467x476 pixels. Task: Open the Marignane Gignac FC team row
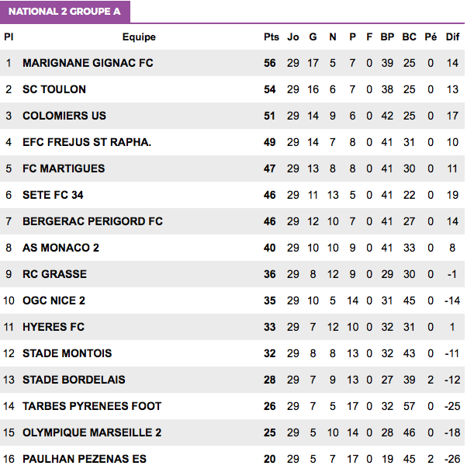pyautogui.click(x=232, y=63)
